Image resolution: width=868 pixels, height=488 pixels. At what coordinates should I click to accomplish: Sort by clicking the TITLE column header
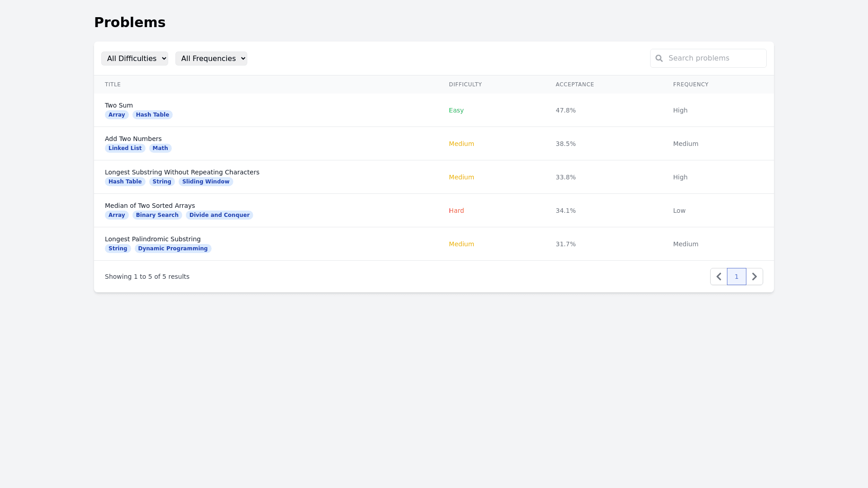(x=113, y=84)
